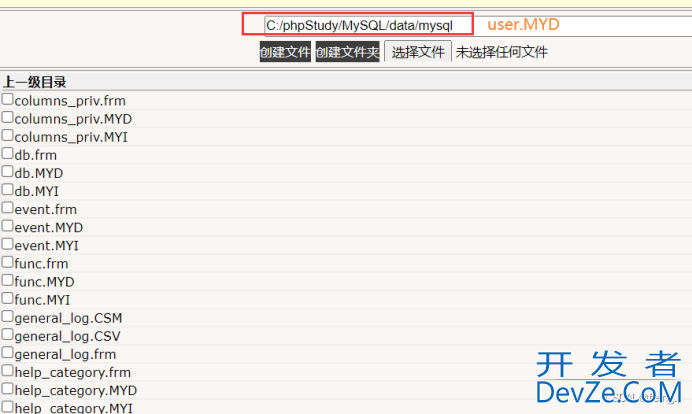Select the db.MYD checkbox
Screen dimensions: 692x414
click(x=7, y=172)
